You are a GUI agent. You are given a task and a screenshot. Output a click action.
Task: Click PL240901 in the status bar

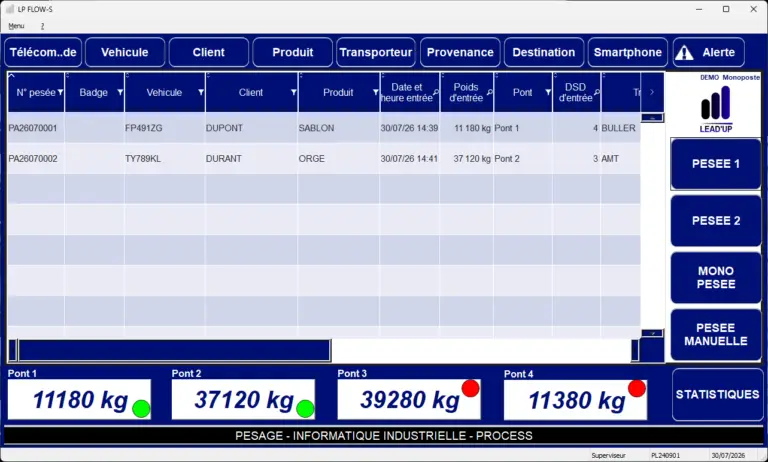tap(665, 456)
